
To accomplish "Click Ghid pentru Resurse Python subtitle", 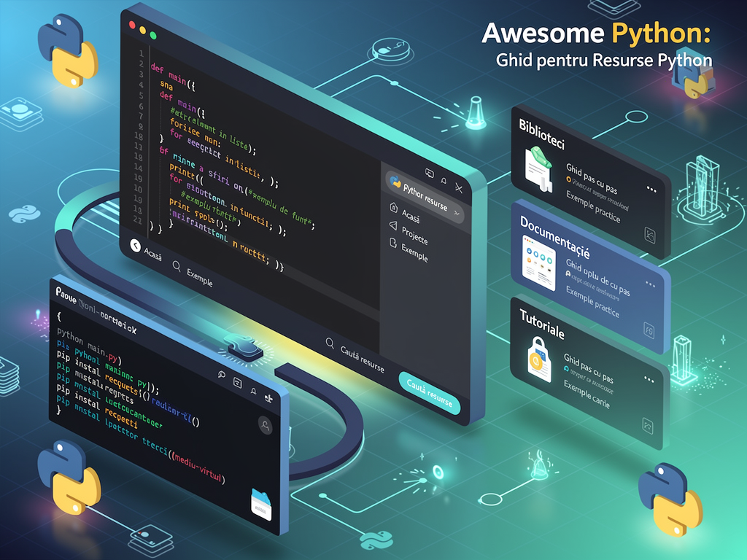I will [604, 61].
